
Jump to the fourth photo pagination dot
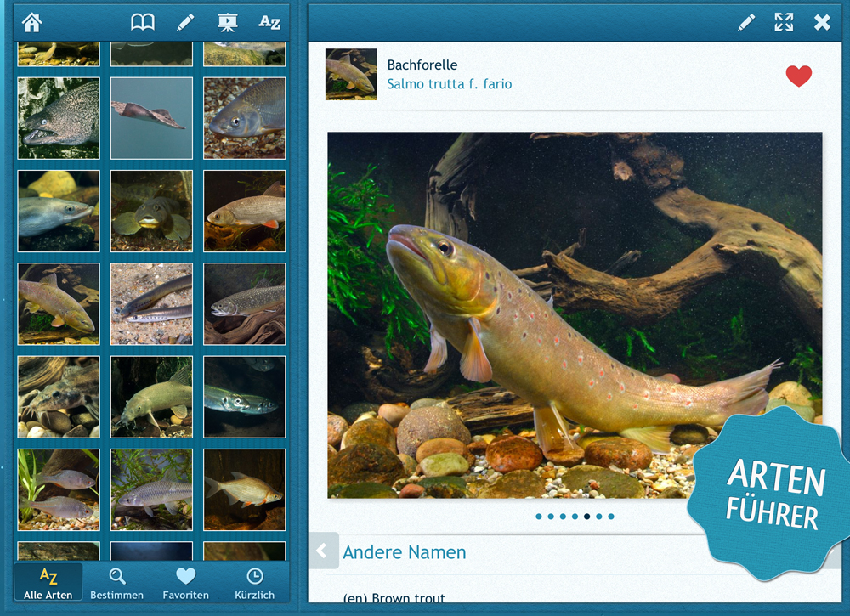coord(575,517)
